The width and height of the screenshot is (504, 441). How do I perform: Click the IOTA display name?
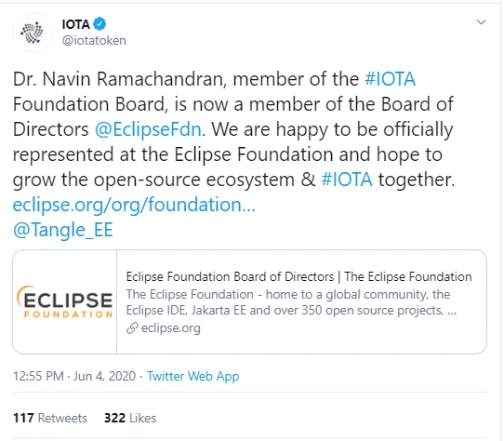point(76,24)
